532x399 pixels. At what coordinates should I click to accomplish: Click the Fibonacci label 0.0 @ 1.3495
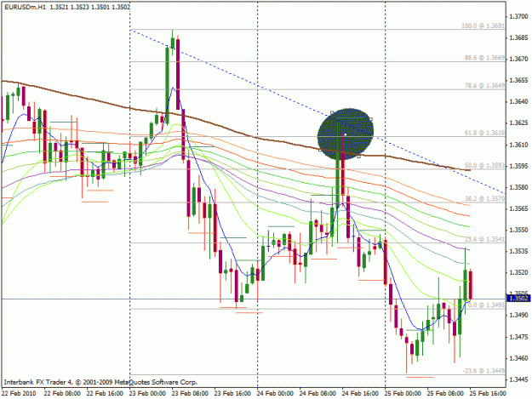(x=486, y=305)
